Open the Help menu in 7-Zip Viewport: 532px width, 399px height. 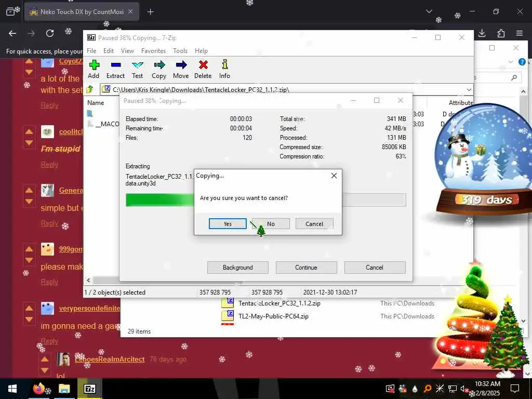201,51
